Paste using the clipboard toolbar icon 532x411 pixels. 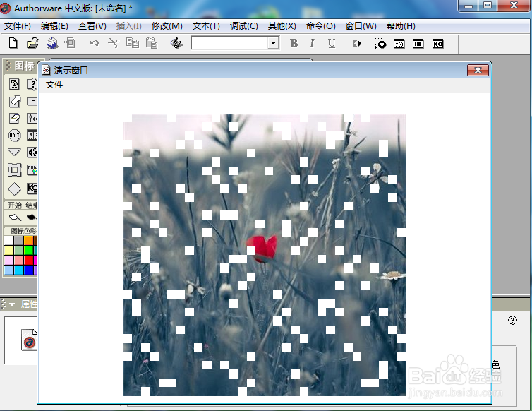(x=151, y=43)
